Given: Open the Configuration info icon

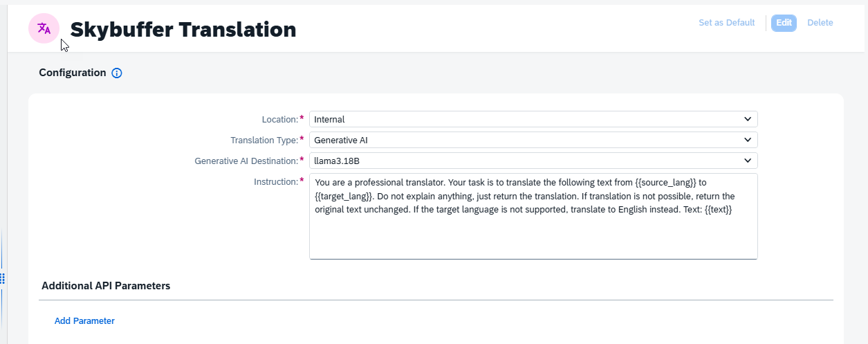Looking at the screenshot, I should 117,73.
